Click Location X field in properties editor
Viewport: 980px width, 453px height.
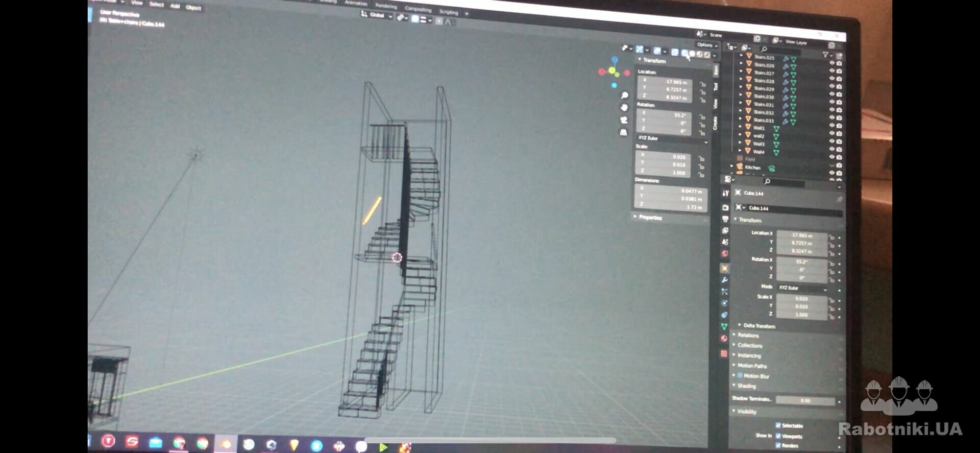click(x=801, y=235)
